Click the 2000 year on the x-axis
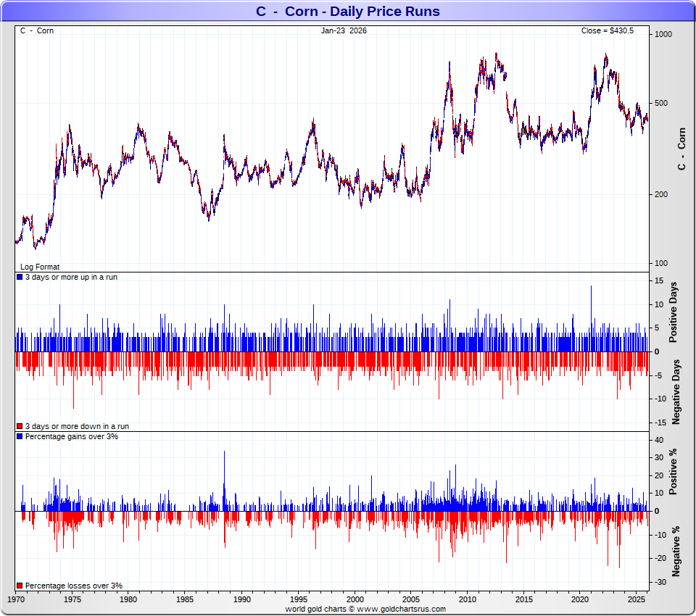Screen dimensions: 696x616 pyautogui.click(x=355, y=599)
